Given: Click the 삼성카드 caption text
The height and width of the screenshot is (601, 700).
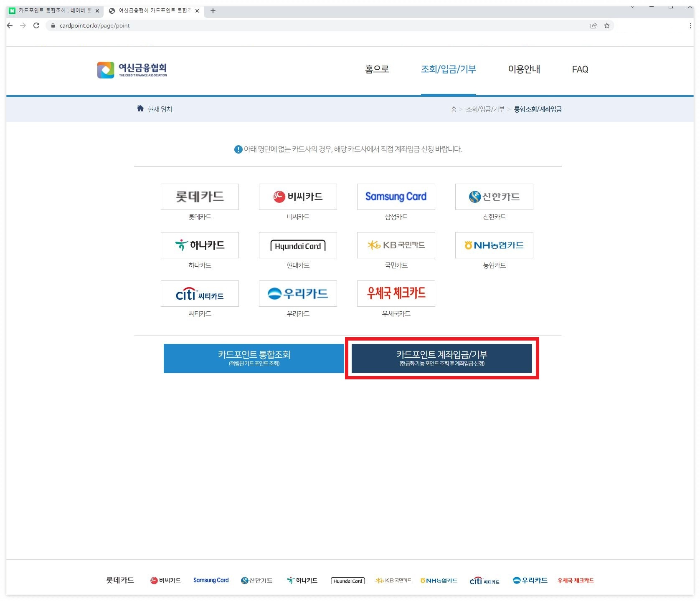Looking at the screenshot, I should pos(396,217).
